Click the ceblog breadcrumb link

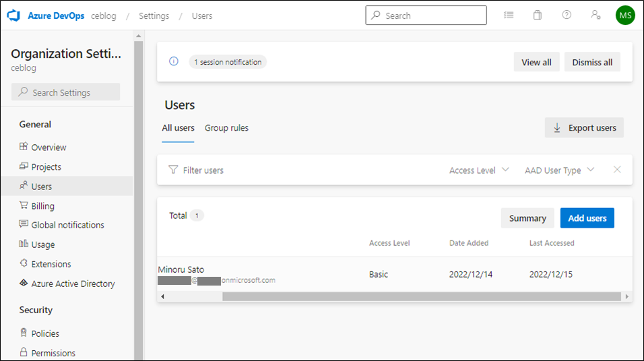[104, 15]
